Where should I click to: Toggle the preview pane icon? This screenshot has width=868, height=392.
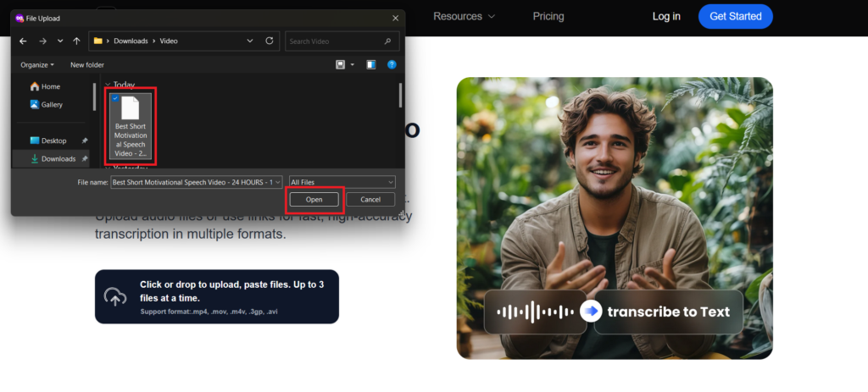[x=371, y=64]
